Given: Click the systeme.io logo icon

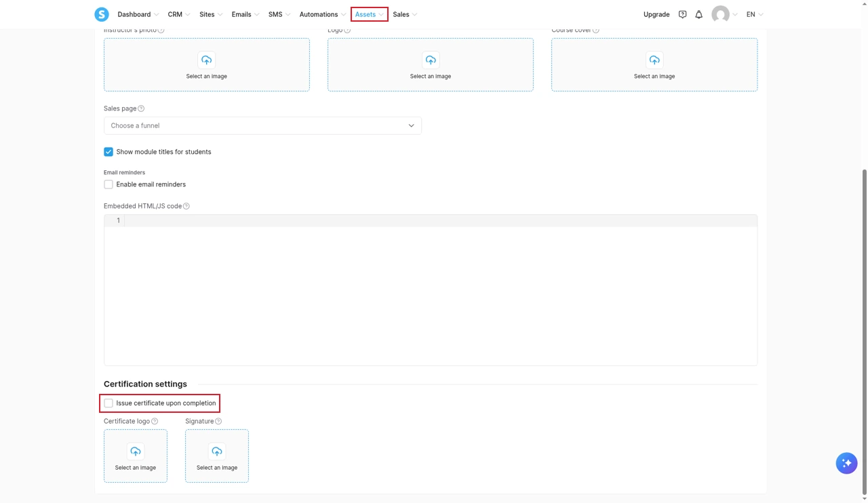Looking at the screenshot, I should (x=102, y=14).
